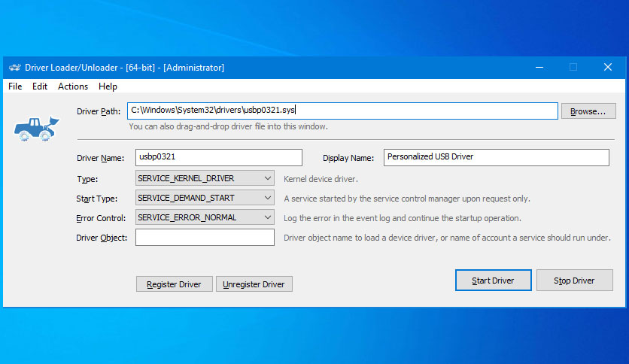This screenshot has width=629, height=364.
Task: Click the Browse... button
Action: pos(588,111)
